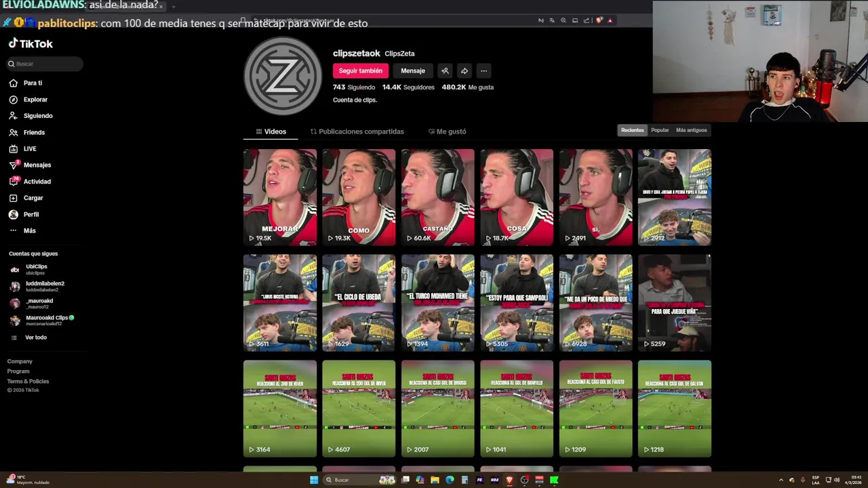Viewport: 868px width, 488px height.
Task: Sort videos by Recientes
Action: click(633, 130)
